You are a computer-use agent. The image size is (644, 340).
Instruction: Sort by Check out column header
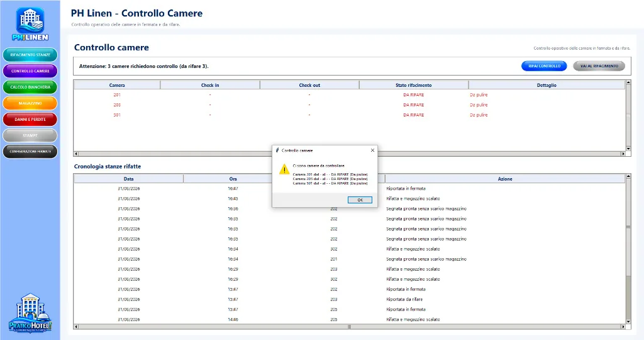309,85
